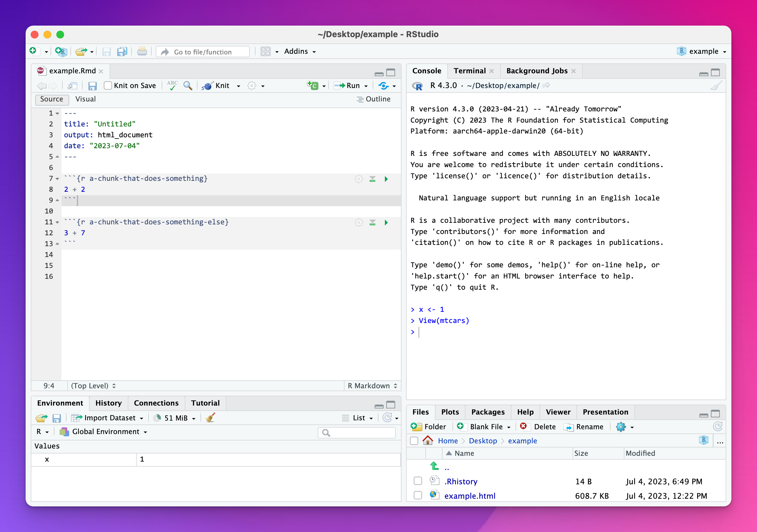This screenshot has width=757, height=532.
Task: Switch to the Connections tab
Action: pyautogui.click(x=156, y=403)
